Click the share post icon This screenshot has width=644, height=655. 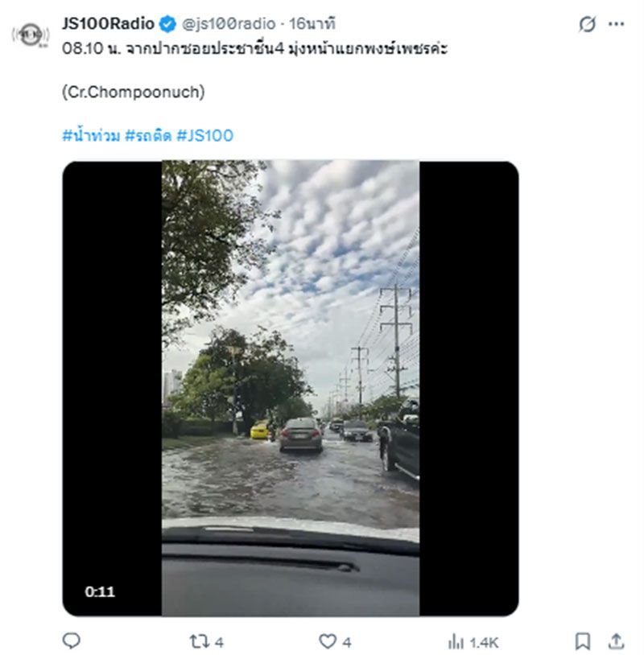tap(616, 641)
